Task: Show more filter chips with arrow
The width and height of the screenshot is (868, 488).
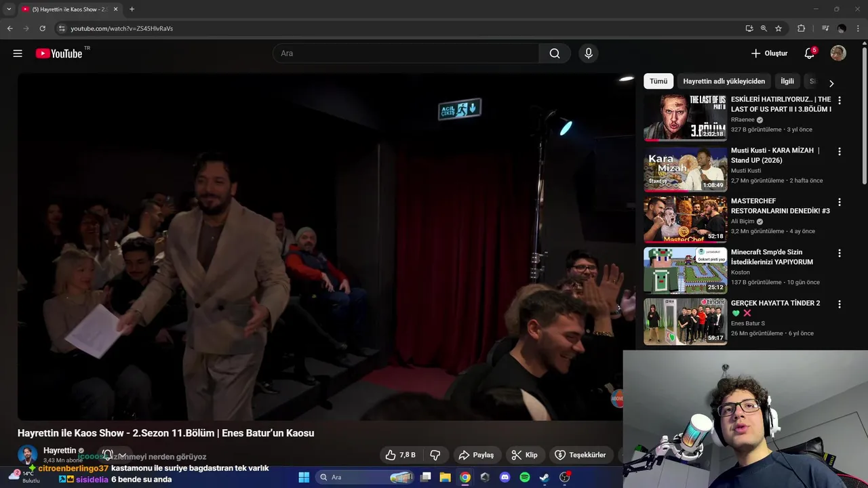Action: [831, 83]
